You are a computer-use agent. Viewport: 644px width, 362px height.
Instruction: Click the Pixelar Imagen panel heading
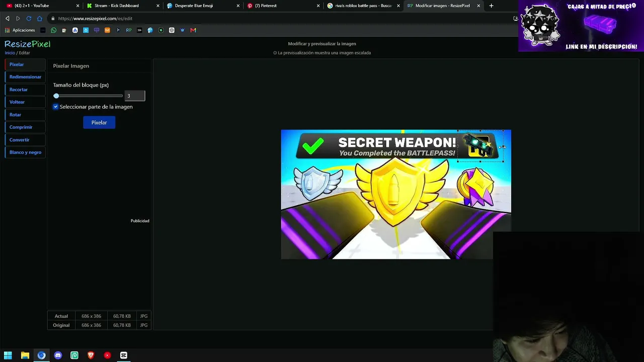coord(71,66)
